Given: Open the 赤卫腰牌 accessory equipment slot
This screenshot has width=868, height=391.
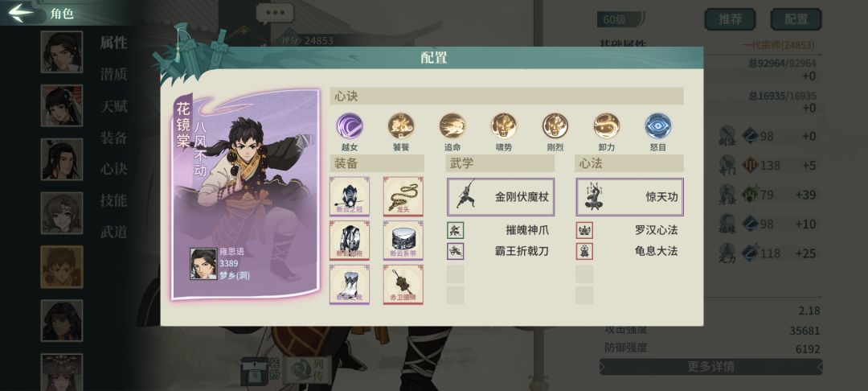Looking at the screenshot, I should (x=403, y=284).
